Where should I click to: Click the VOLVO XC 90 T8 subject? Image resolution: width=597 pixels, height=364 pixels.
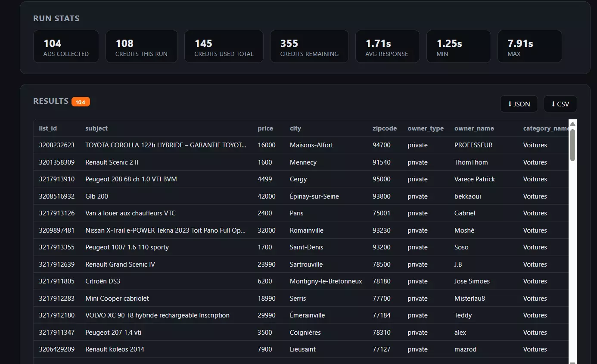[157, 315]
